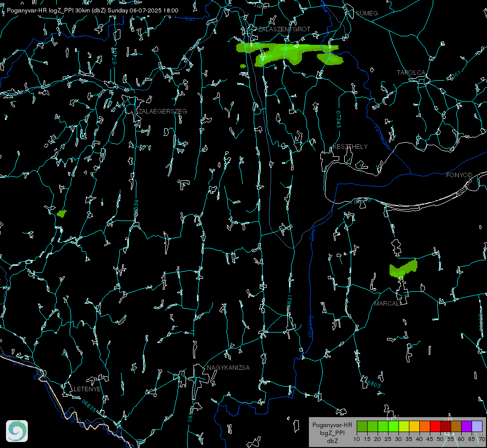Click the legend label Poganyvar-HR

pos(332,425)
